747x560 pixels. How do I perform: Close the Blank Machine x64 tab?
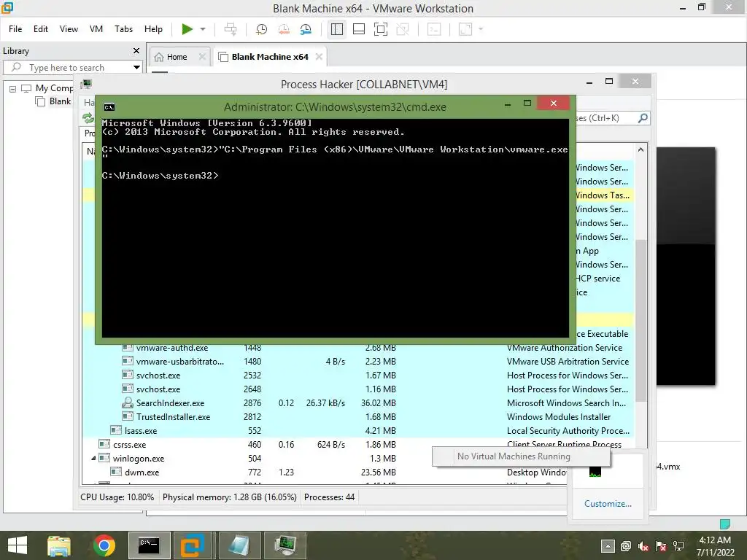(x=320, y=57)
